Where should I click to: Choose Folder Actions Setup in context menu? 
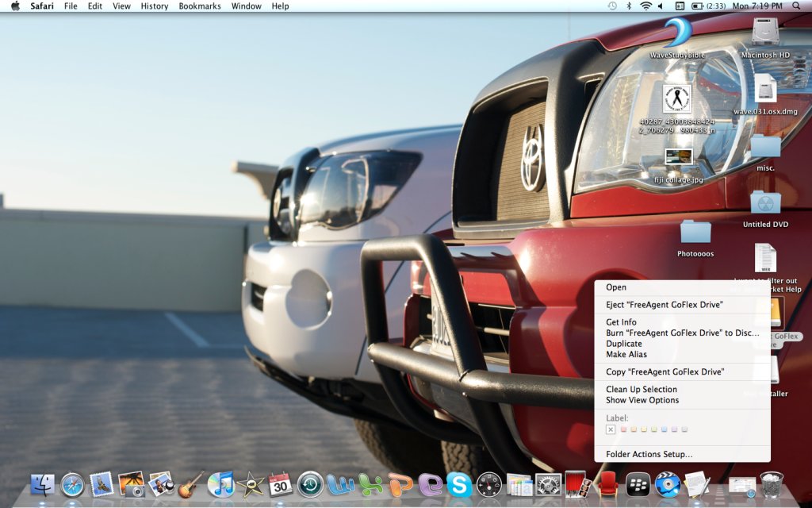[x=682, y=454]
